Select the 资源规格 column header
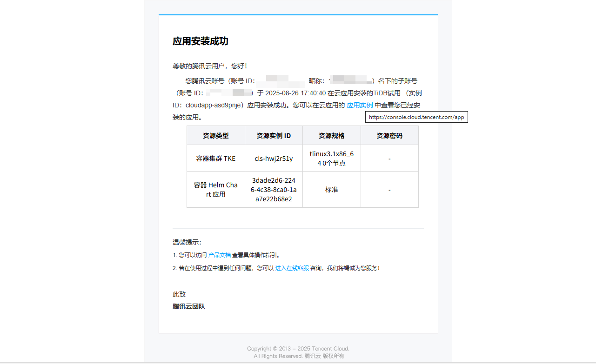This screenshot has height=364, width=596. [331, 136]
